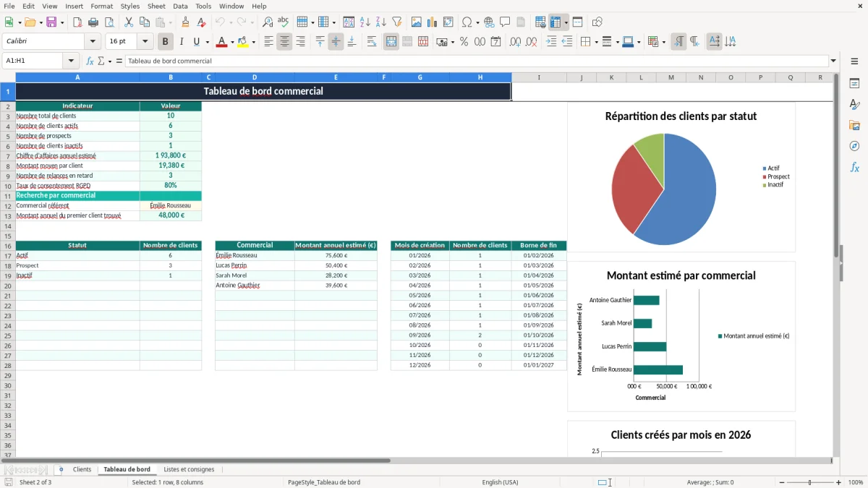Run the Spelling check icon
Viewport: 868px width, 488px height.
[x=283, y=22]
